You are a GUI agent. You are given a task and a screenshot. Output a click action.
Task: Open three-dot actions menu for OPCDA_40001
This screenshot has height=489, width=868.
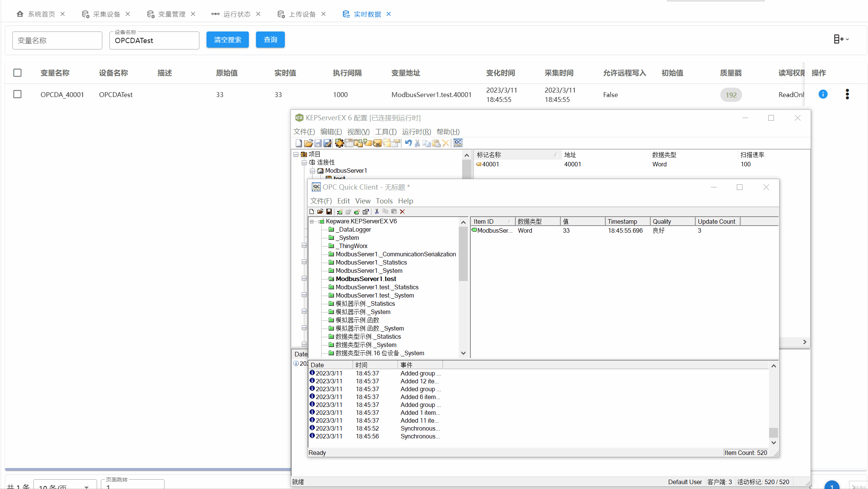[847, 94]
